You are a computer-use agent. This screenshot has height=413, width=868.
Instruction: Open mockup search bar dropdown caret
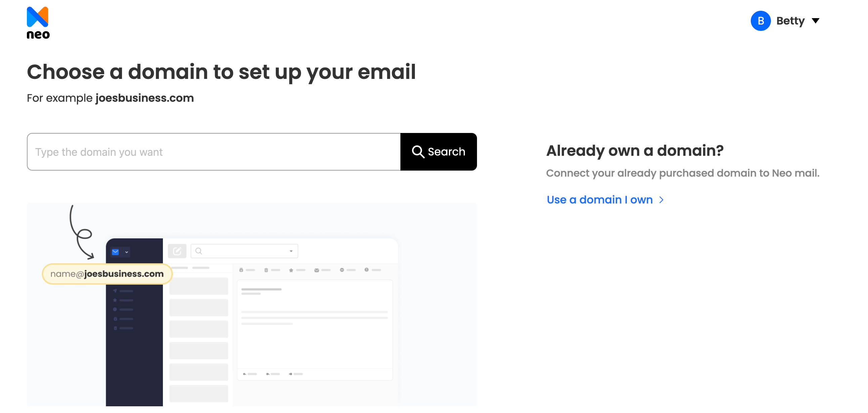tap(291, 251)
